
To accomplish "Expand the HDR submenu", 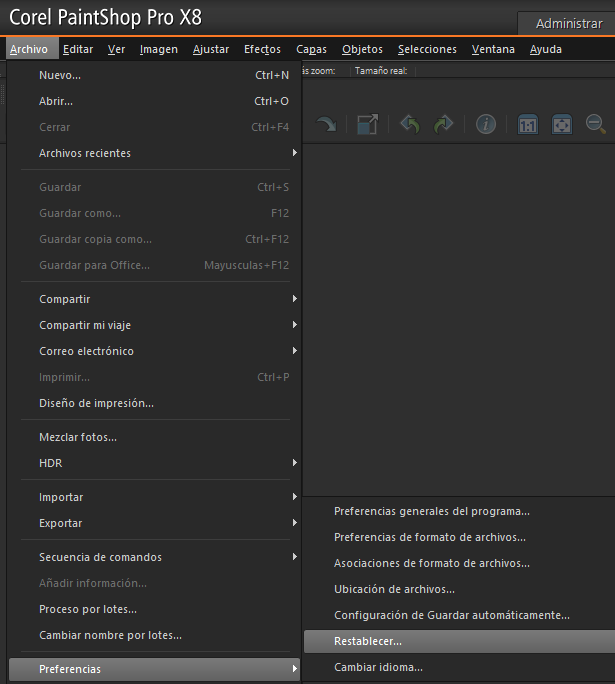I will pyautogui.click(x=155, y=463).
